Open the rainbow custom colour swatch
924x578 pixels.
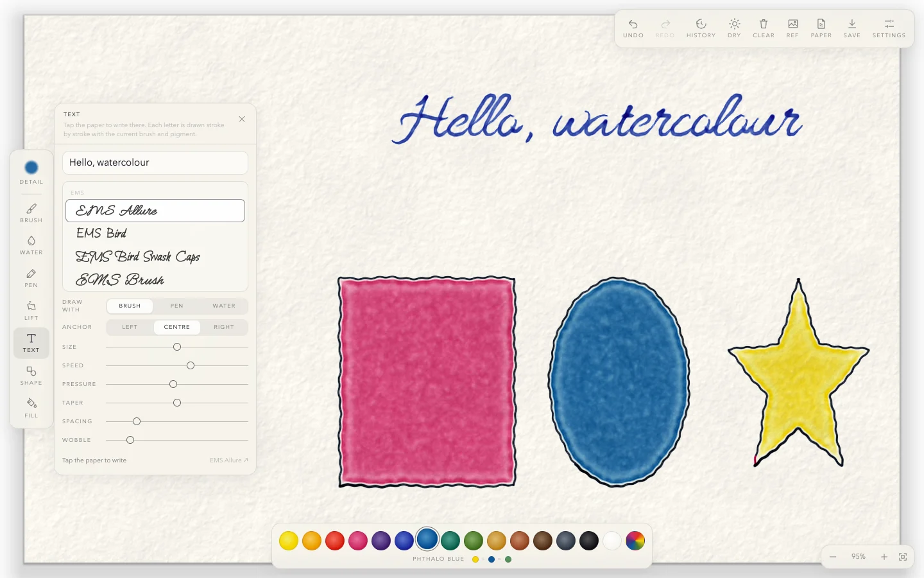click(x=635, y=541)
